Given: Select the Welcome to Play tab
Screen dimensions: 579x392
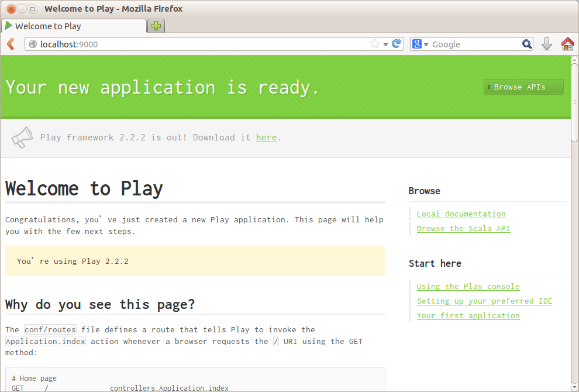Looking at the screenshot, I should click(70, 26).
